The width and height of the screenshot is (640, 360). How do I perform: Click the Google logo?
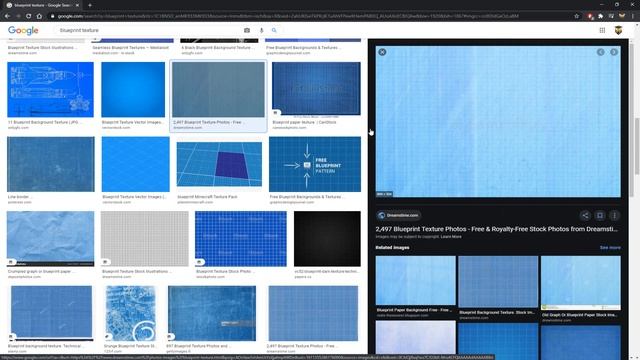click(x=23, y=31)
